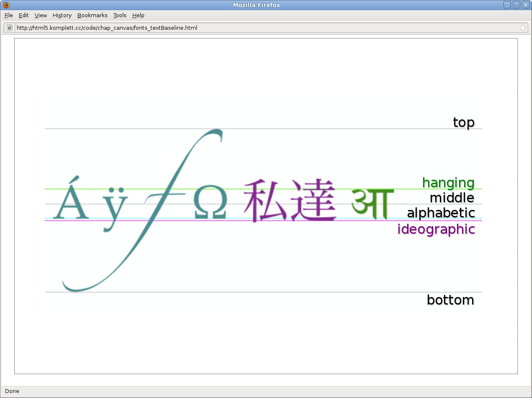The width and height of the screenshot is (532, 398).
Task: Minimize the Mozilla Firefox window
Action: pos(507,5)
